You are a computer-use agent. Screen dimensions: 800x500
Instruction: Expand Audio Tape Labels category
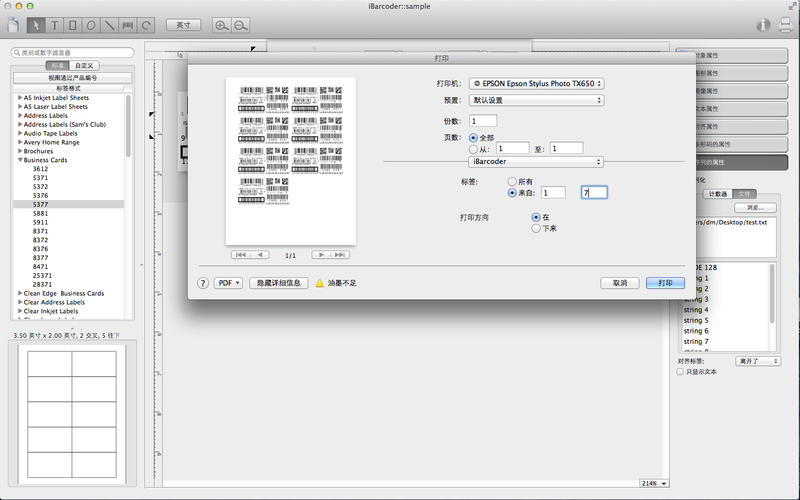click(x=20, y=133)
